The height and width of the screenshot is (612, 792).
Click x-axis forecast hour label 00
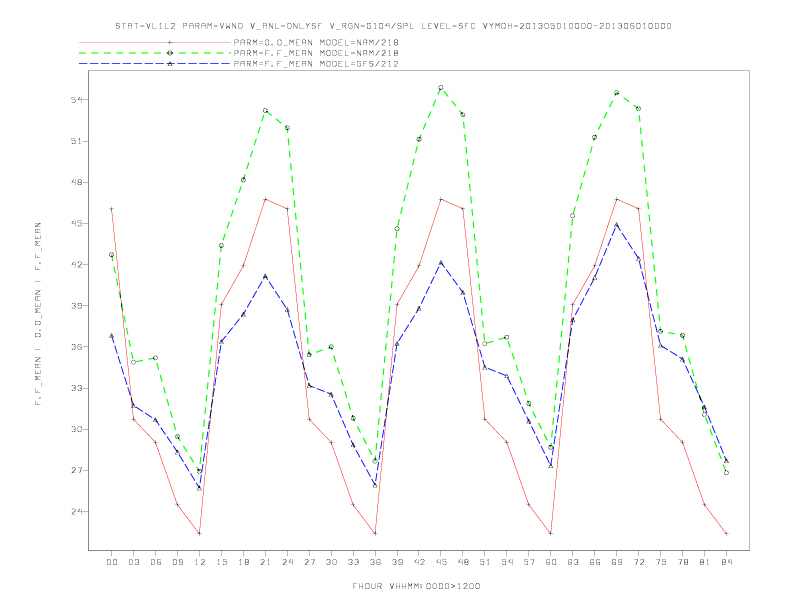112,562
